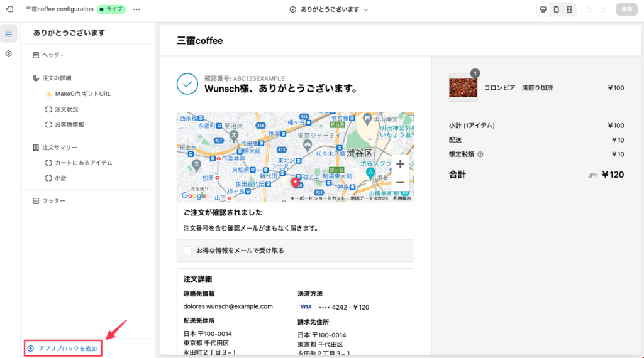Click the quantity badge on coffee thumbnail

pyautogui.click(x=475, y=73)
